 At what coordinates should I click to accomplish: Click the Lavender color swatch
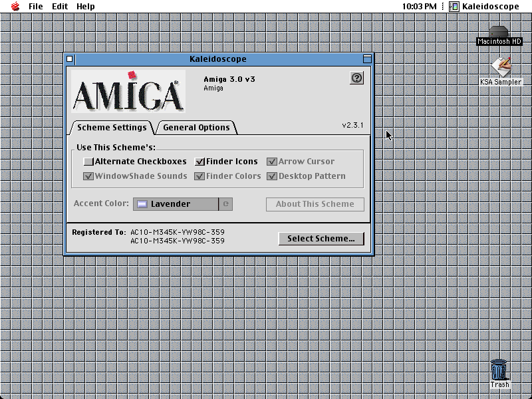point(142,204)
